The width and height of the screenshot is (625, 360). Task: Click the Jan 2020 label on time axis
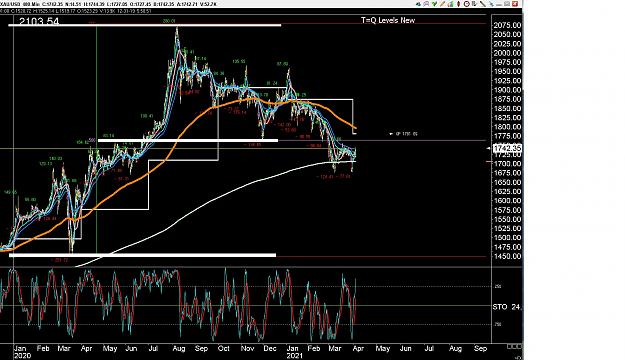[x=22, y=352]
